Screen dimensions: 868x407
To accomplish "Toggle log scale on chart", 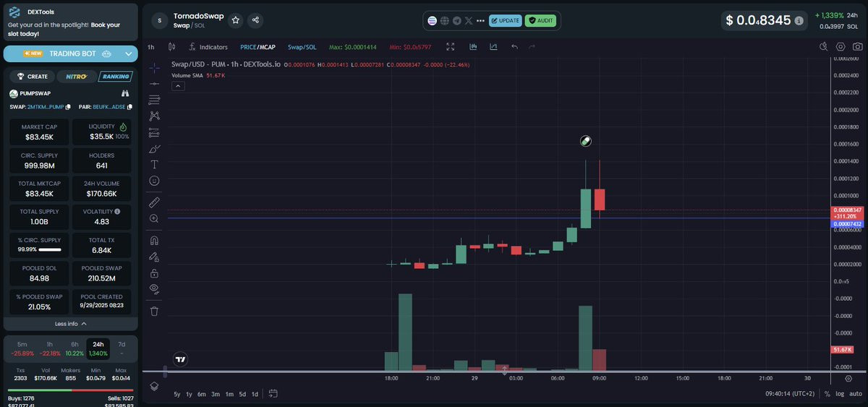I will tap(840, 394).
